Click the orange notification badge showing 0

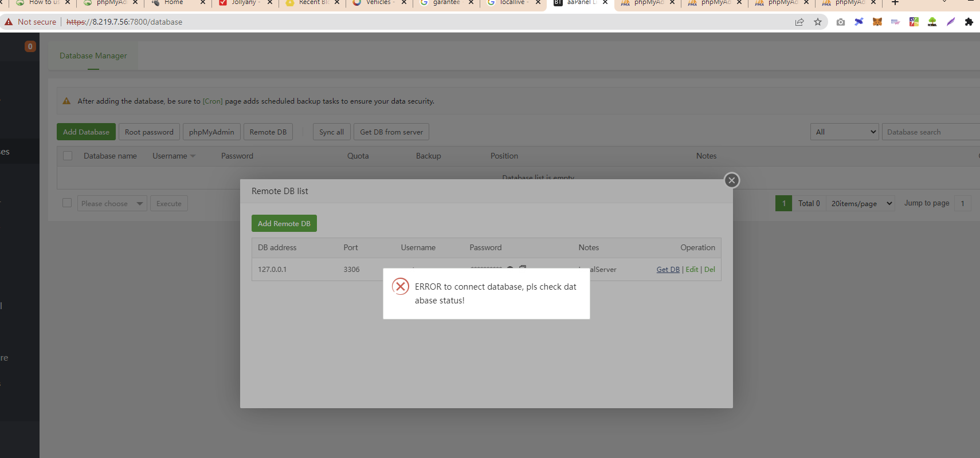click(30, 46)
